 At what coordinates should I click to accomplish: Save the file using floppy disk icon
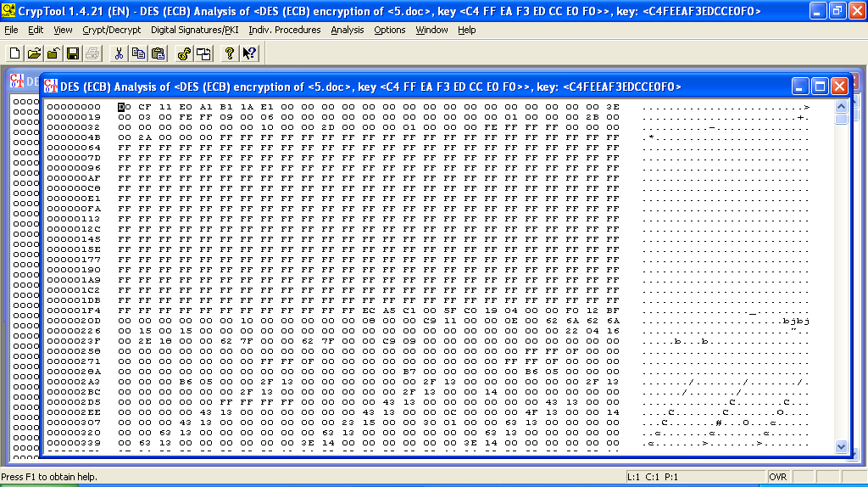coord(73,53)
